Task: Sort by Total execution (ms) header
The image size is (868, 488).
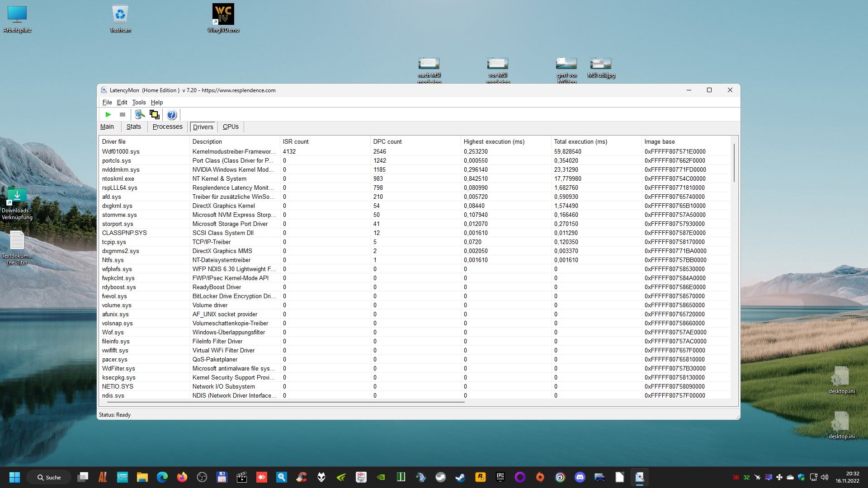Action: (x=596, y=142)
